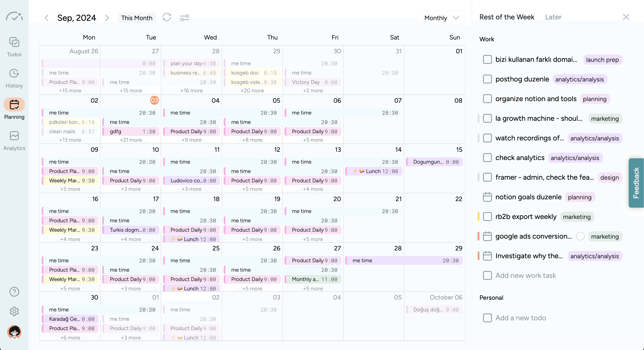644x350 pixels.
Task: Click the This Month button
Action: click(137, 18)
